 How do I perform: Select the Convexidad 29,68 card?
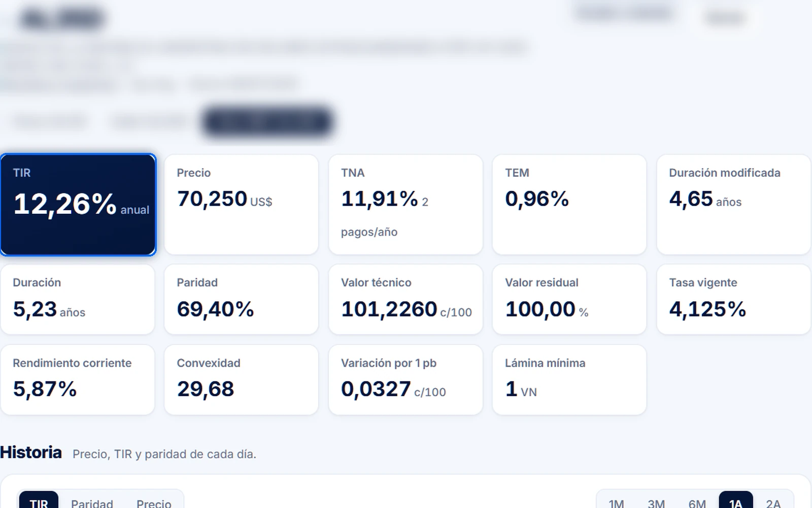click(242, 380)
